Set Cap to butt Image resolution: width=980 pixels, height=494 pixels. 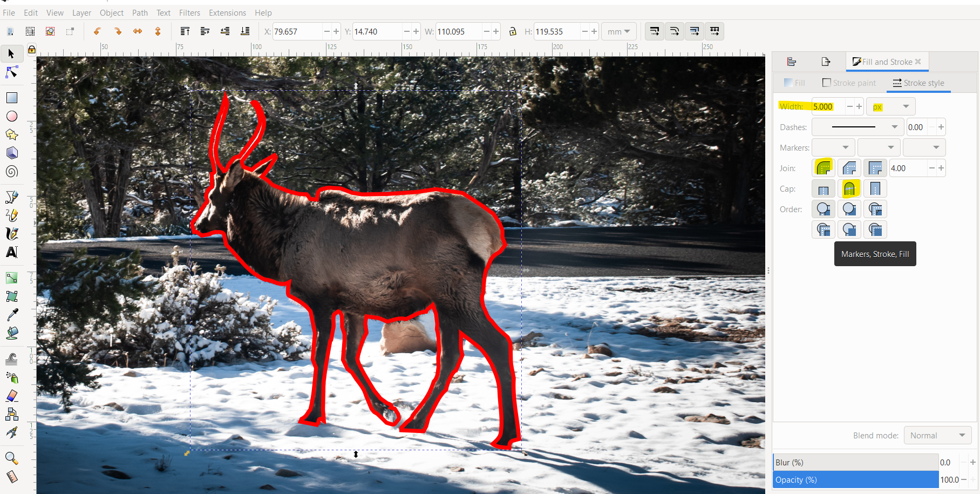824,189
